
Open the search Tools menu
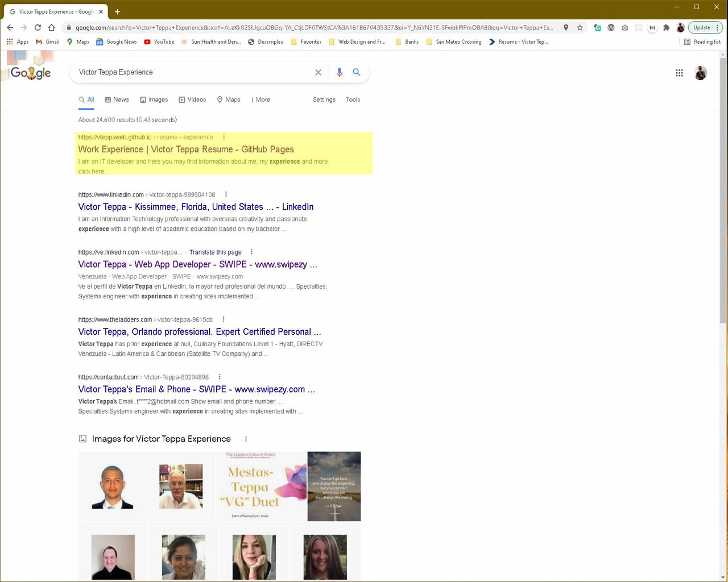click(353, 99)
